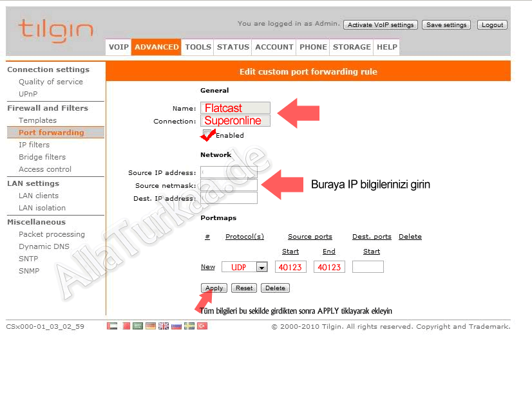Choose German language via Germany flag
532x397 pixels.
coord(151,326)
